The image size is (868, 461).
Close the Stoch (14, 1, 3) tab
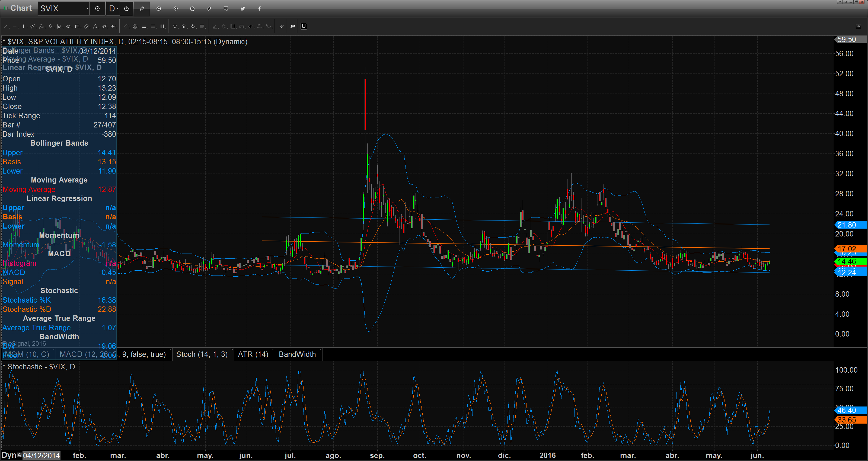point(232,350)
